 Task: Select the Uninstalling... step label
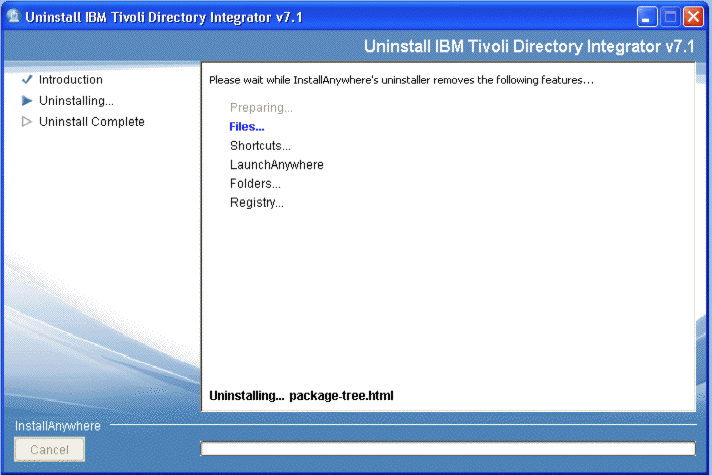point(76,100)
